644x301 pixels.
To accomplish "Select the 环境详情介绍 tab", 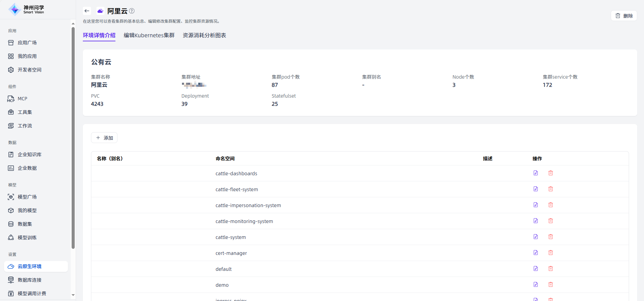I will point(99,35).
